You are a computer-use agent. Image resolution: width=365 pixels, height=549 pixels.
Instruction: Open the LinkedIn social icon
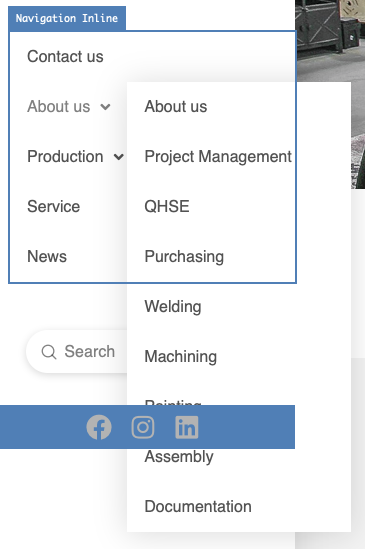click(187, 427)
